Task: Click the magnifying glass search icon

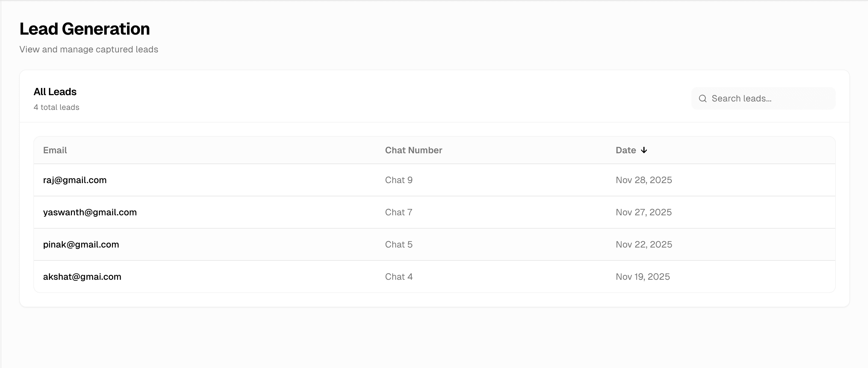Action: click(x=702, y=98)
